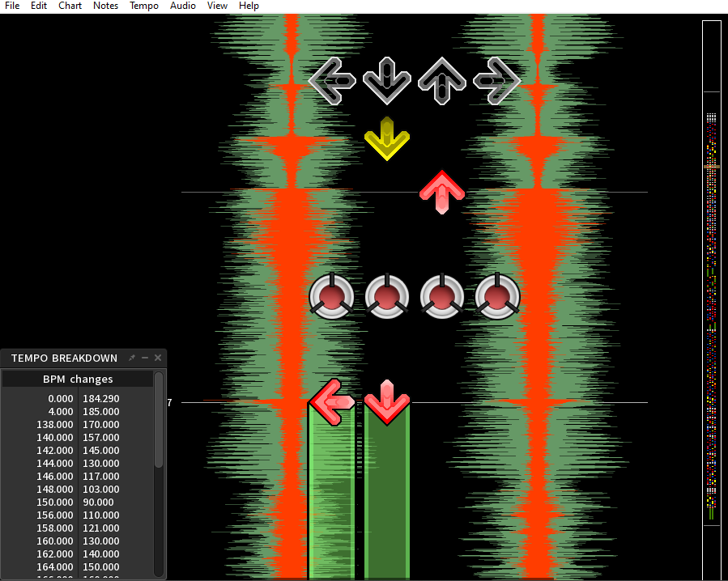Minimize the Tempo Breakdown panel
728x581 pixels.
[145, 358]
